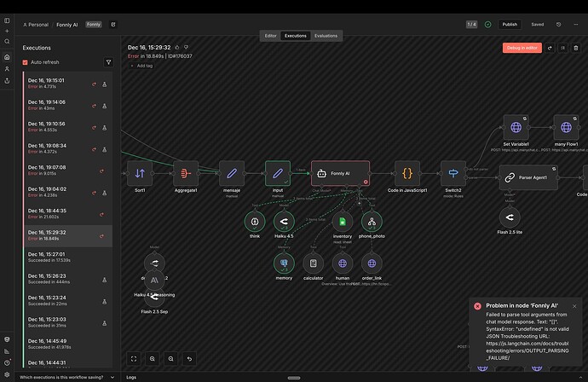Image resolution: width=588 pixels, height=382 pixels.
Task: Select the Haiku 4.5 model node
Action: pos(284,222)
